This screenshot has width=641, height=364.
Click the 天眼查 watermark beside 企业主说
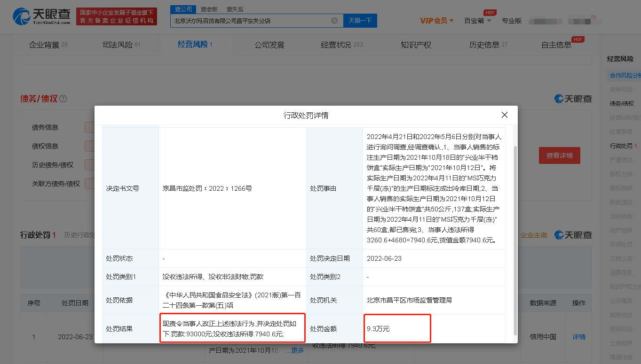573,235
